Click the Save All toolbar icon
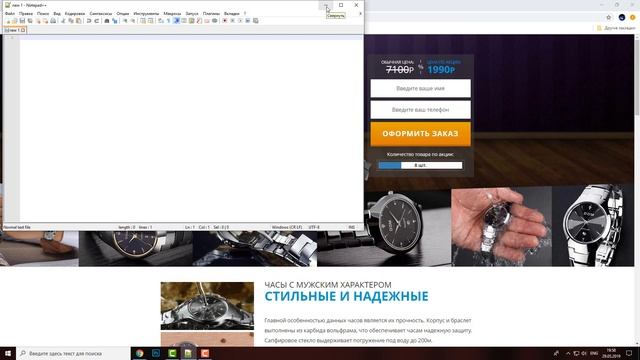 tap(30, 21)
